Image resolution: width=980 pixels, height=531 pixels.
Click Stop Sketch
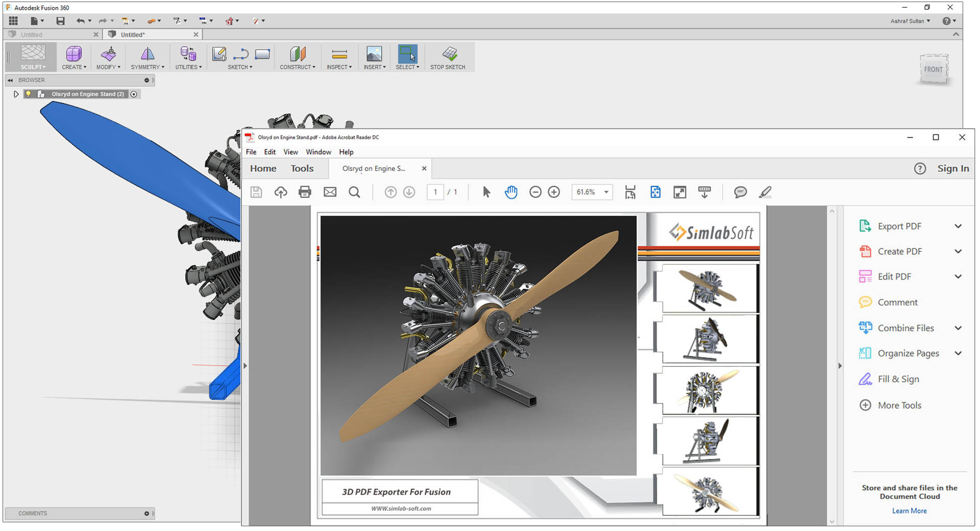tap(448, 57)
